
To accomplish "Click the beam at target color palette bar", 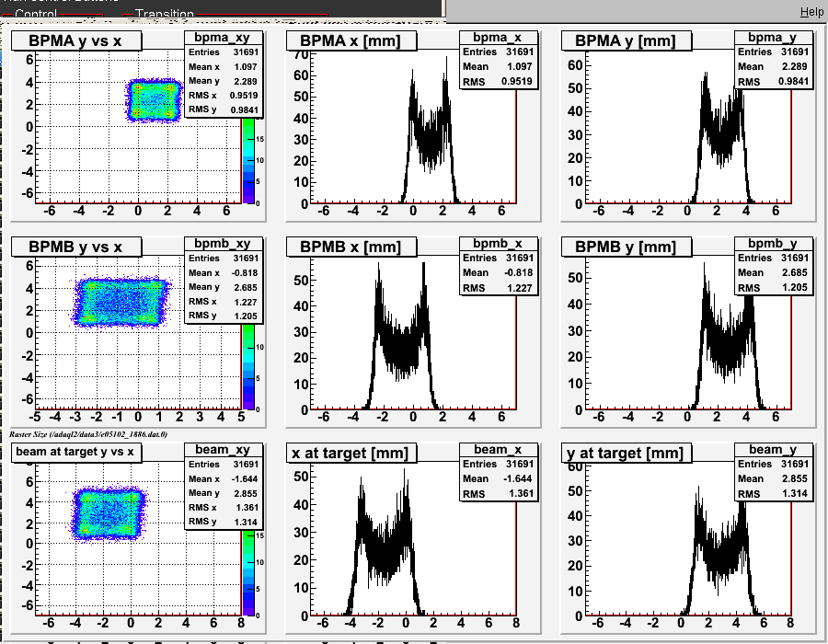I will tap(248, 573).
